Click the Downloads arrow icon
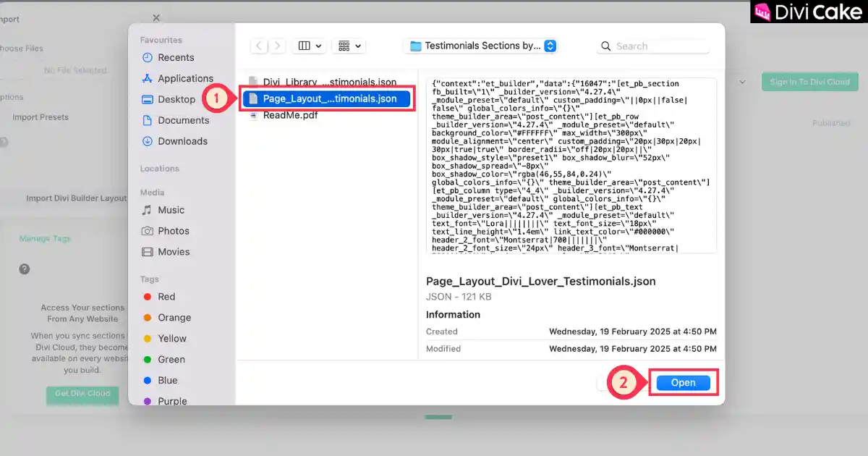 click(x=148, y=141)
